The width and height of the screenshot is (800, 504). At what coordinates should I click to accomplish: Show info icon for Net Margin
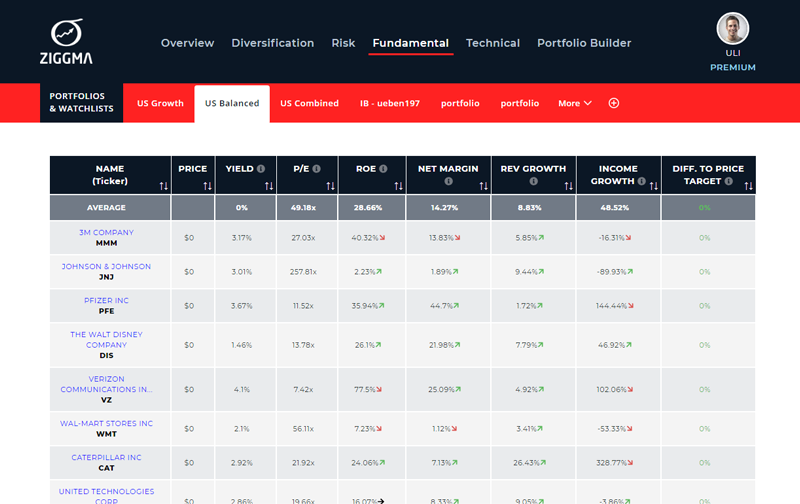[x=448, y=182]
